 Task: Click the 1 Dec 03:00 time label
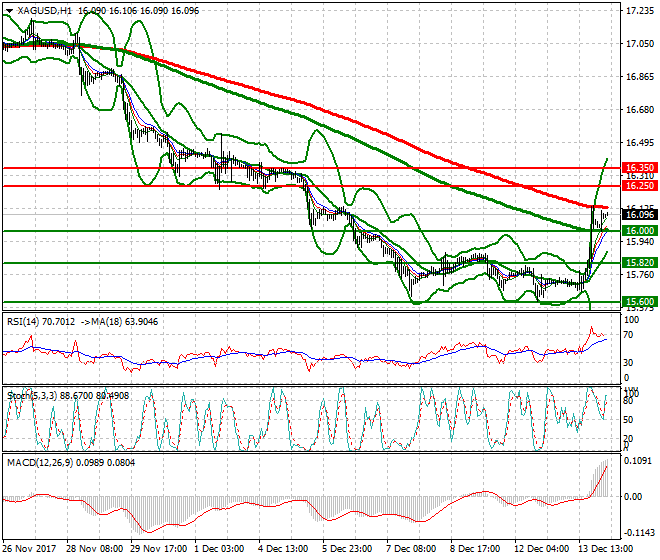click(219, 549)
